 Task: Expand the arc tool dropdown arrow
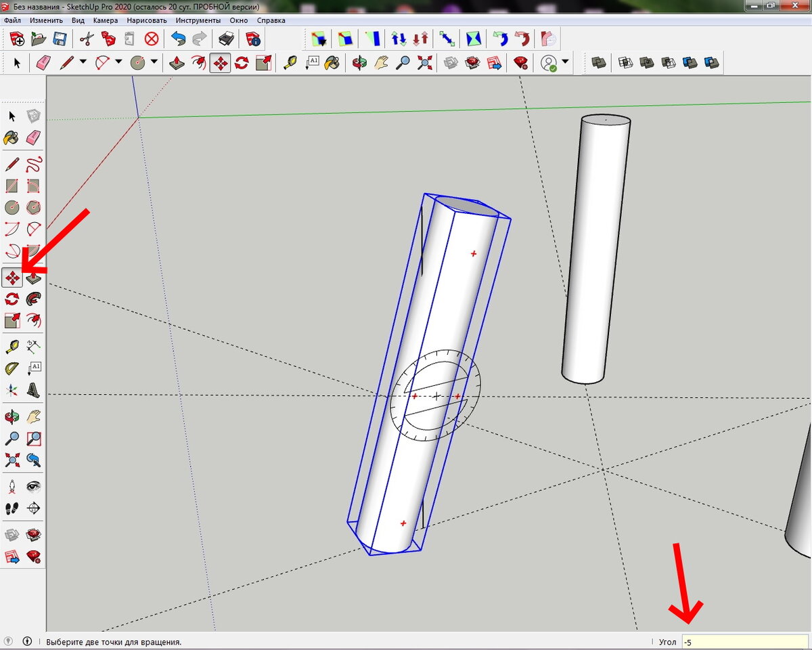[x=118, y=62]
